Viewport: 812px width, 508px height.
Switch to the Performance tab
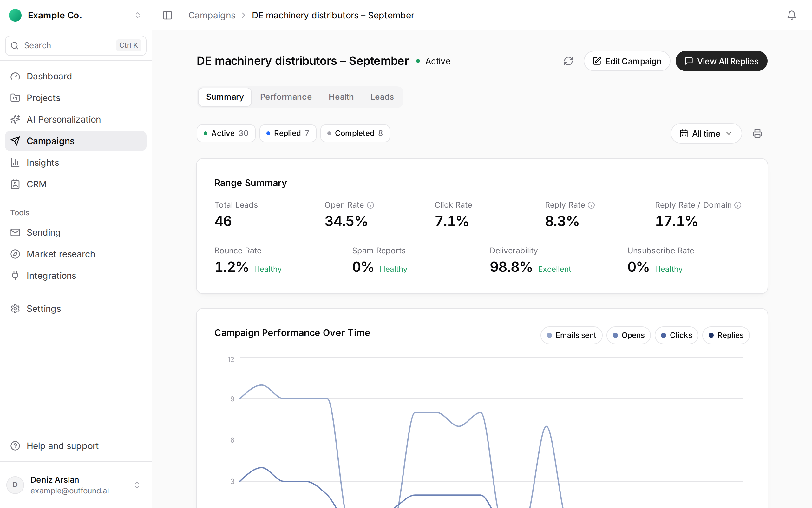pyautogui.click(x=286, y=97)
